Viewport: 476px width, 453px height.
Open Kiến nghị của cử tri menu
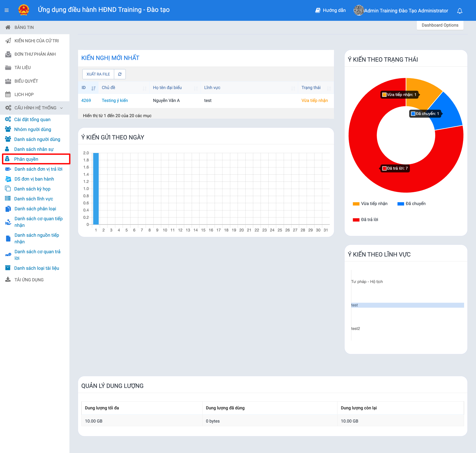36,41
